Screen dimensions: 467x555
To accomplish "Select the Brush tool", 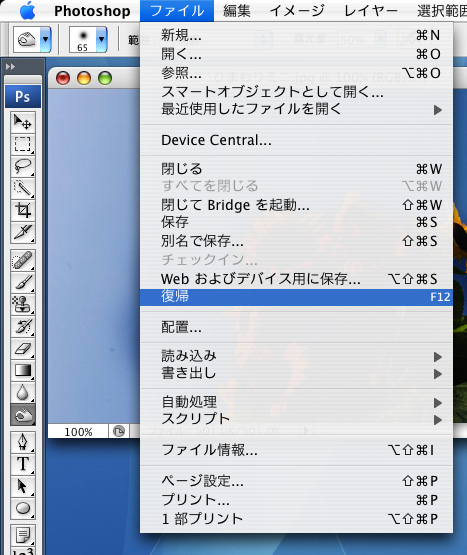I will tap(23, 282).
